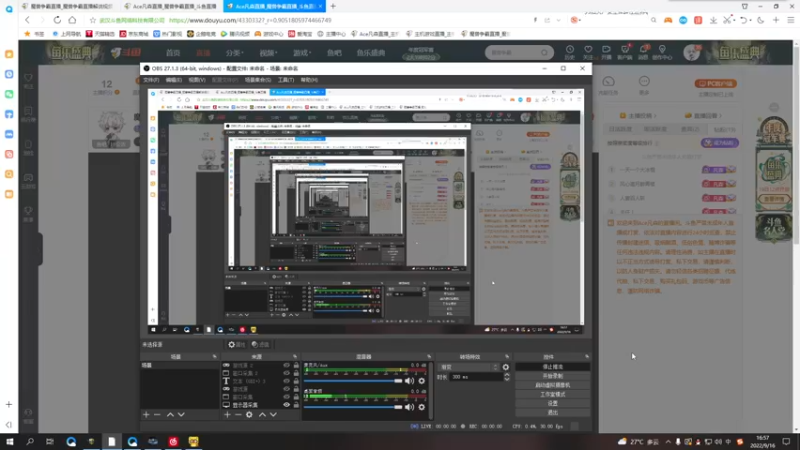Image resolution: width=800 pixels, height=450 pixels.
Task: Toggle lock on 游戏源 2 source
Action: pos(296,365)
